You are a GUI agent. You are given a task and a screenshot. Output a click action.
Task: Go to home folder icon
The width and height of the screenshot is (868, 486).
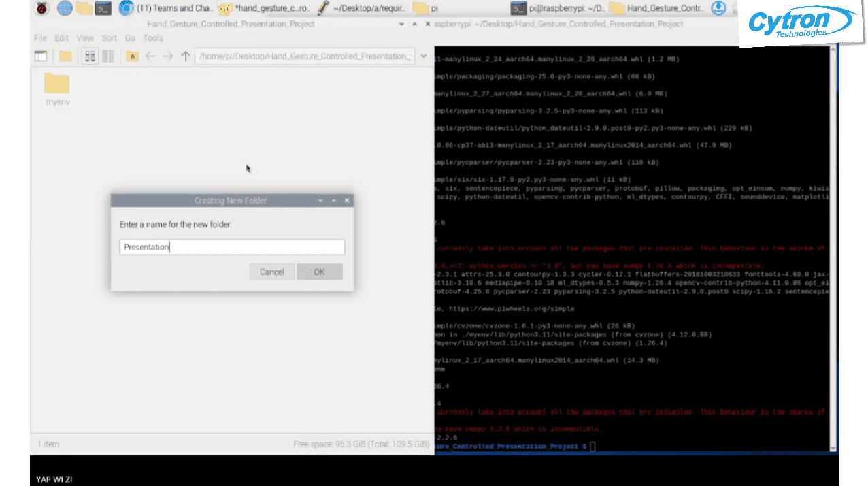(132, 56)
